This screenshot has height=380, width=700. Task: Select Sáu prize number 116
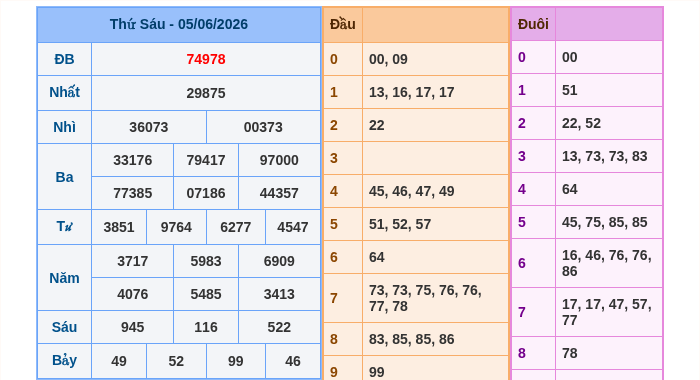click(206, 327)
